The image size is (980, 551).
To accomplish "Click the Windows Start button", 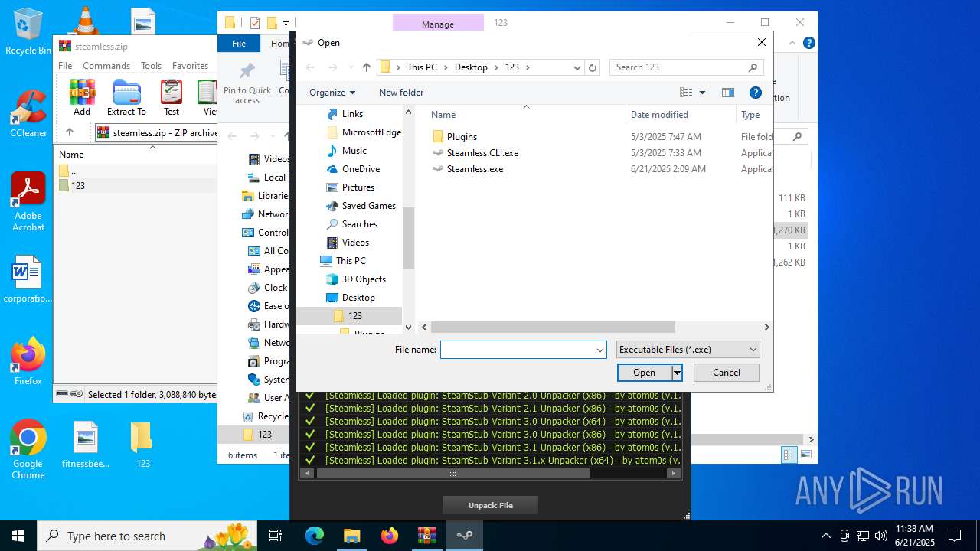I will (18, 536).
